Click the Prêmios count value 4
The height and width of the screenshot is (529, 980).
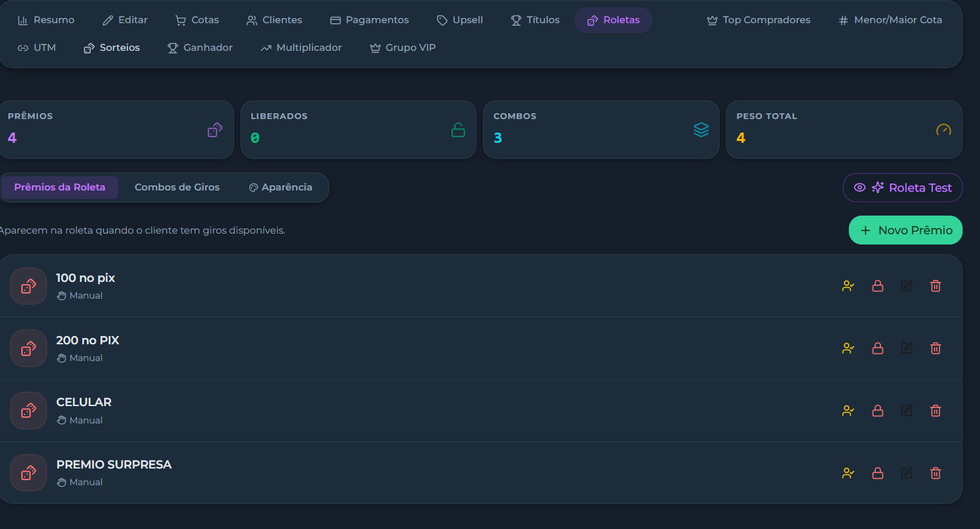(x=12, y=138)
